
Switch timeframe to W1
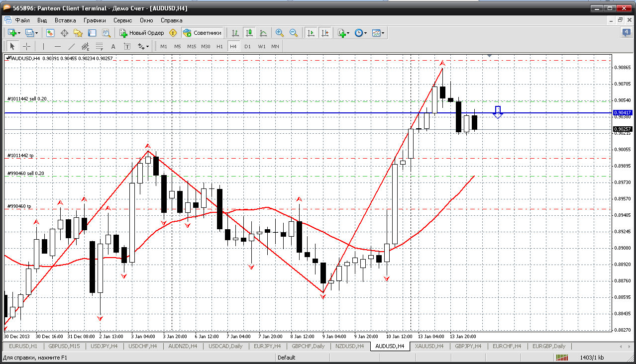click(x=261, y=46)
